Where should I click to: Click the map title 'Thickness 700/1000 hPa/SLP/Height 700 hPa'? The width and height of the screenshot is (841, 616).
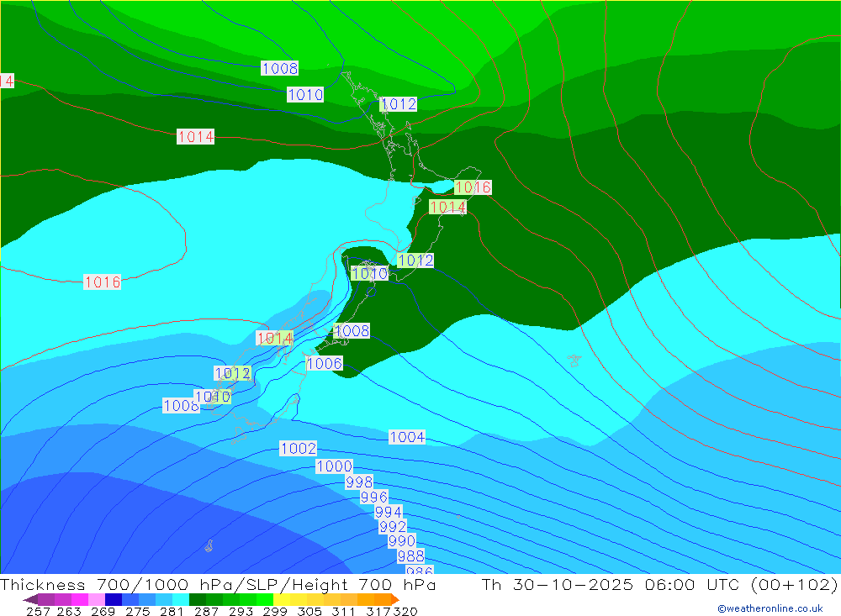pyautogui.click(x=219, y=584)
